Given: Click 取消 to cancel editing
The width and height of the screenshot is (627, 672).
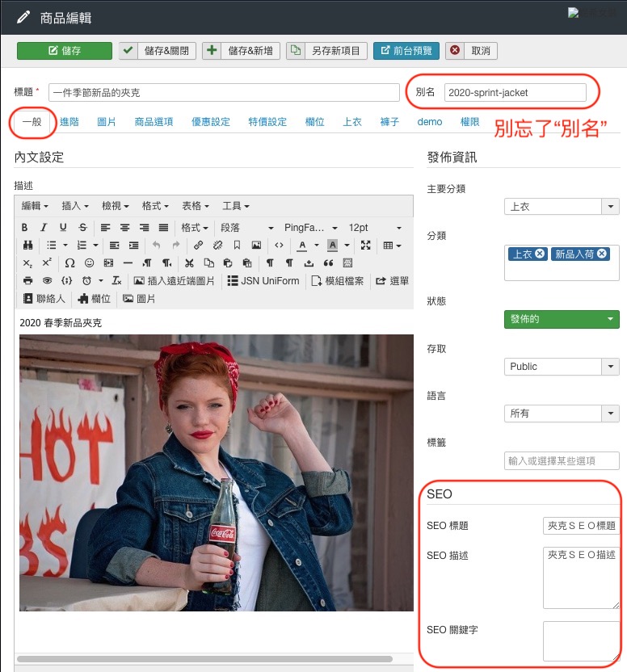Looking at the screenshot, I should (471, 51).
